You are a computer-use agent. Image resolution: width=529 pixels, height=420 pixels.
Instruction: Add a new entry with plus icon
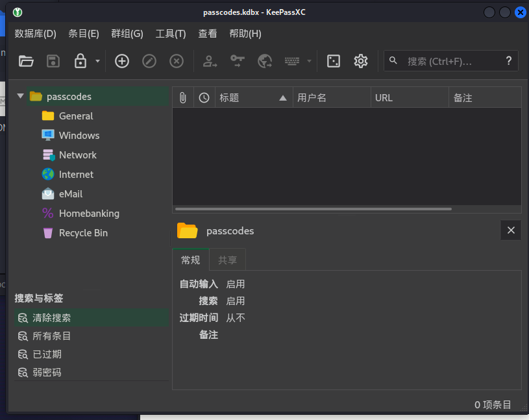click(x=122, y=62)
